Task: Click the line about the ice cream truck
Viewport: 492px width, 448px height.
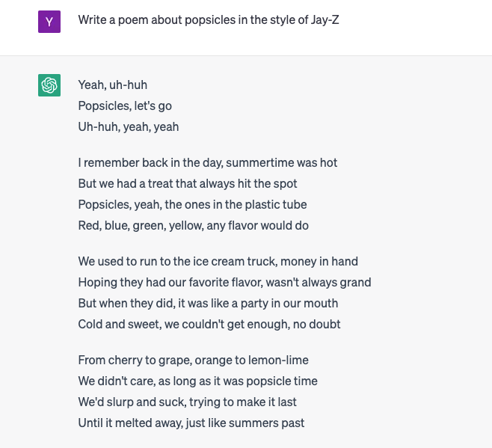Action: [218, 261]
